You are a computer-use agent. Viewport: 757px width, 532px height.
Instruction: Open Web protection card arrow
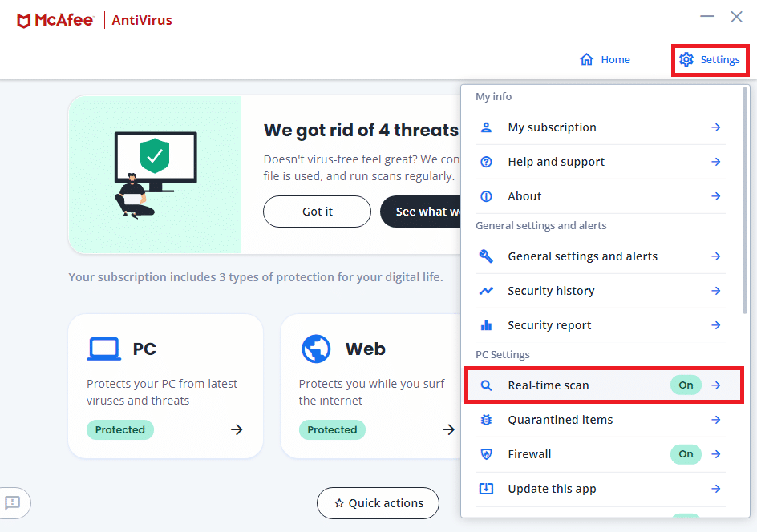(x=448, y=429)
